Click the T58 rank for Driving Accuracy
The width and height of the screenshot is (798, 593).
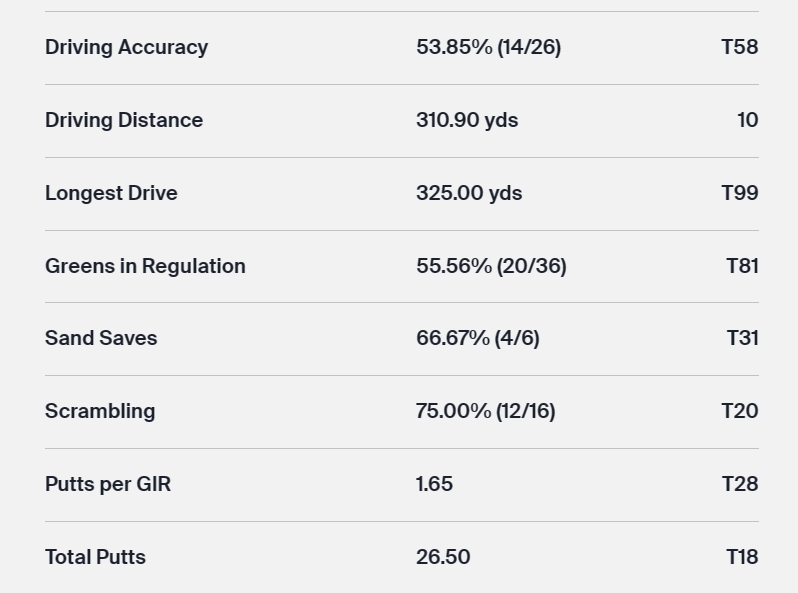tap(739, 47)
